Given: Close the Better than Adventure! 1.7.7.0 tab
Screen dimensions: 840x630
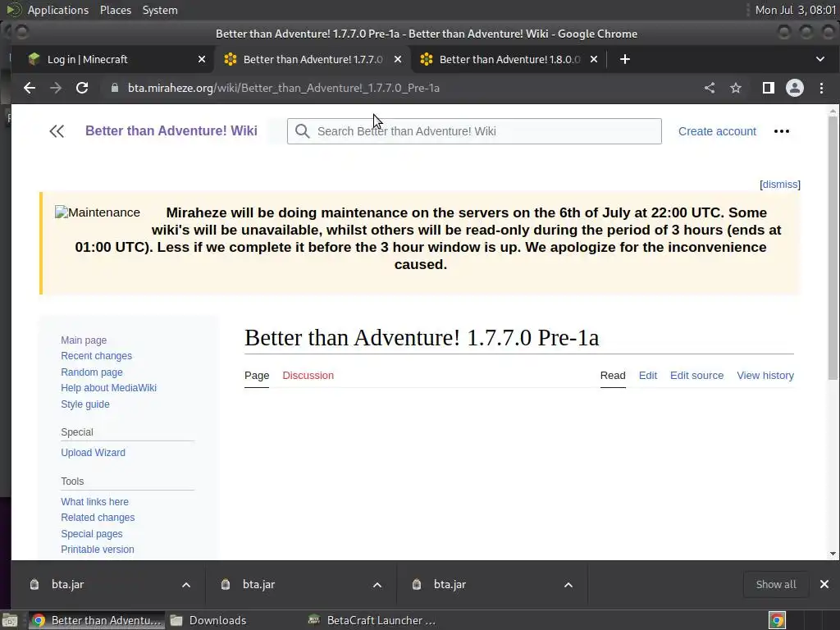Looking at the screenshot, I should tap(398, 59).
